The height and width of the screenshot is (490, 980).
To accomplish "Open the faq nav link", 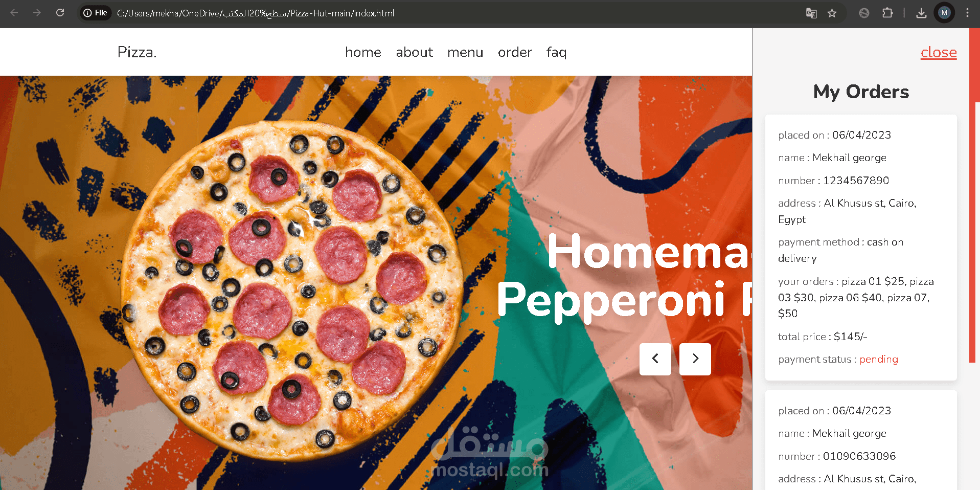I will pos(556,52).
